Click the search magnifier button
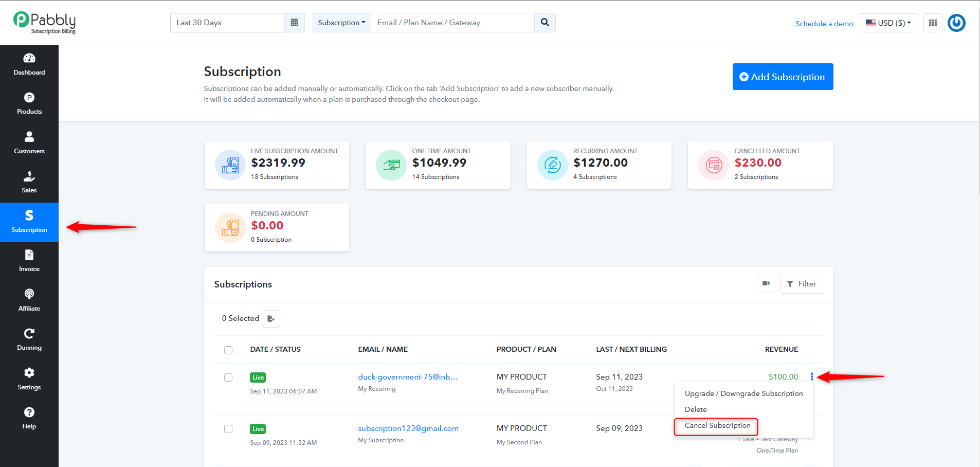Image resolution: width=980 pixels, height=467 pixels. pos(545,23)
